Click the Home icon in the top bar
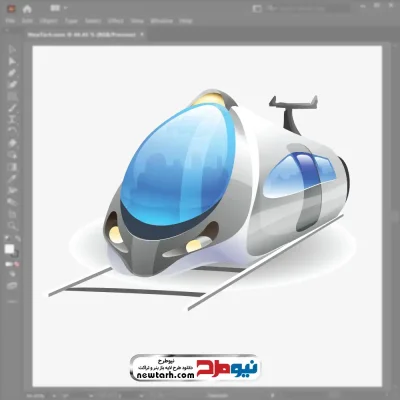The width and height of the screenshot is (400, 400). 27,9
